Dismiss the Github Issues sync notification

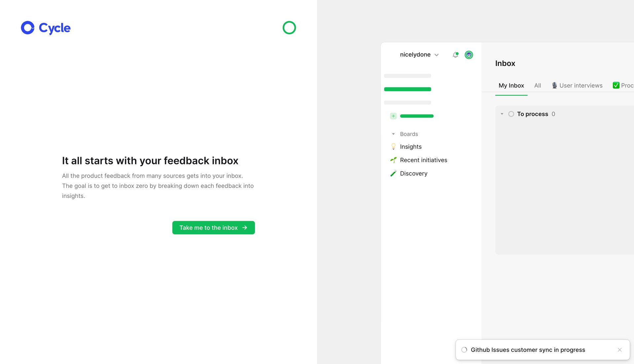click(619, 350)
